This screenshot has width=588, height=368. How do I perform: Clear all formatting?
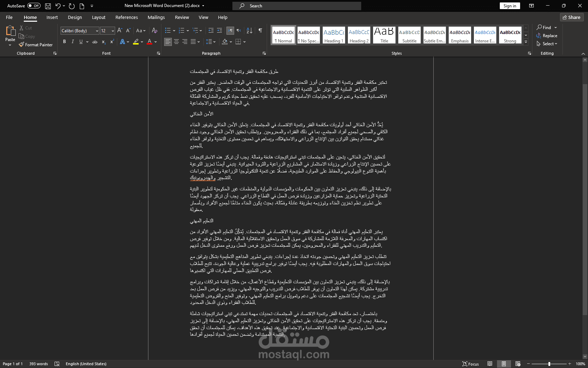coord(155,30)
